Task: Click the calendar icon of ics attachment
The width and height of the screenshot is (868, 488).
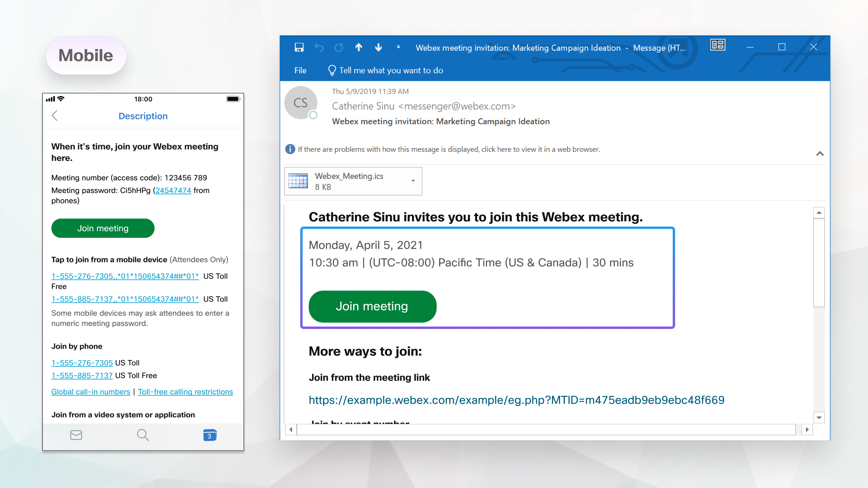Action: [x=298, y=181]
